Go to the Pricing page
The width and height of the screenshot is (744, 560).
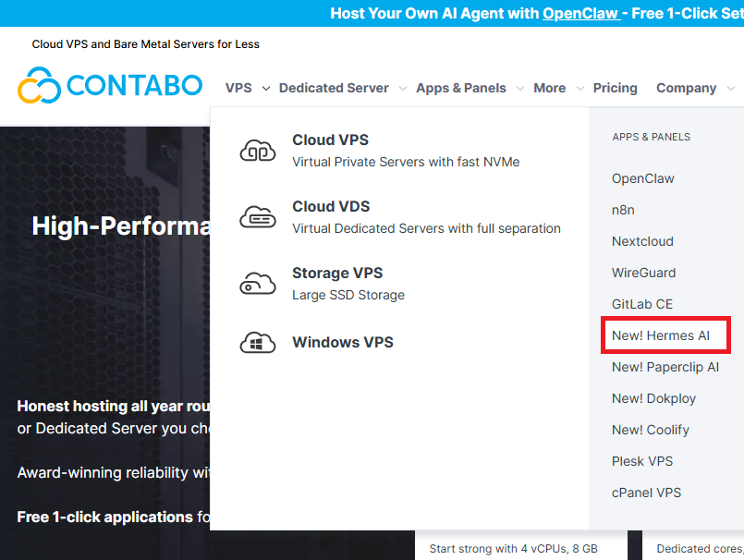pos(615,89)
